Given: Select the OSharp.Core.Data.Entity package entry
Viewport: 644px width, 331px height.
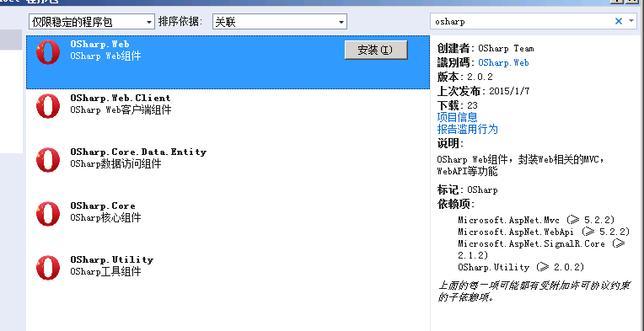Looking at the screenshot, I should (228, 170).
